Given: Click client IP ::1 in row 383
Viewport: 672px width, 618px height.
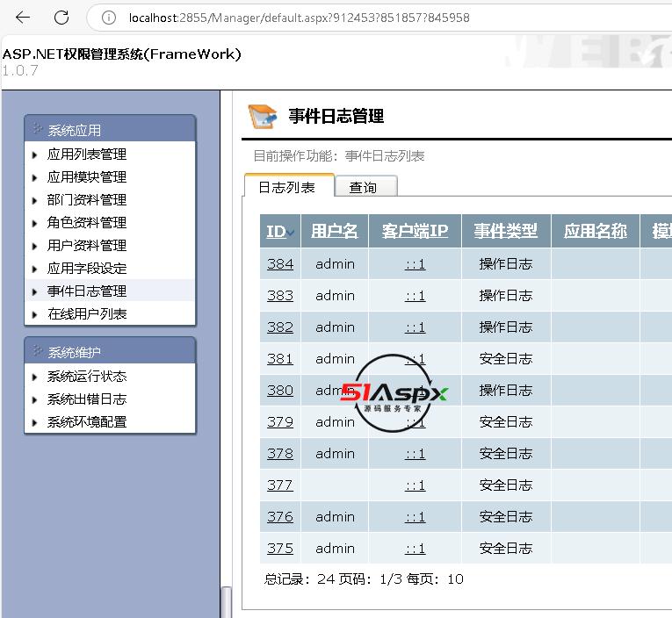Looking at the screenshot, I should (x=415, y=296).
